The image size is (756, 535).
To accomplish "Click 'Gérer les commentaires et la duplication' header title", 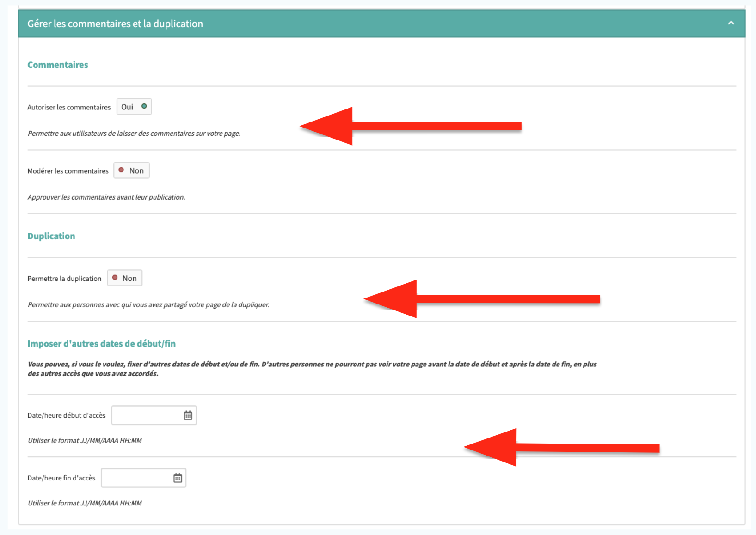I will click(x=115, y=24).
